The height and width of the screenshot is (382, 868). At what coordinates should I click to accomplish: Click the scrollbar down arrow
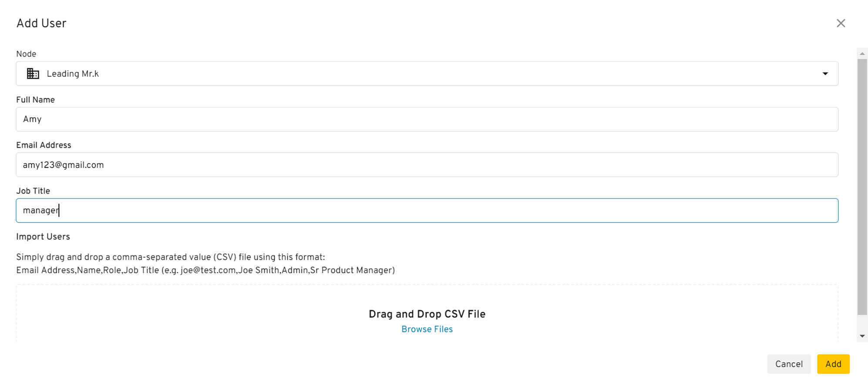(862, 336)
